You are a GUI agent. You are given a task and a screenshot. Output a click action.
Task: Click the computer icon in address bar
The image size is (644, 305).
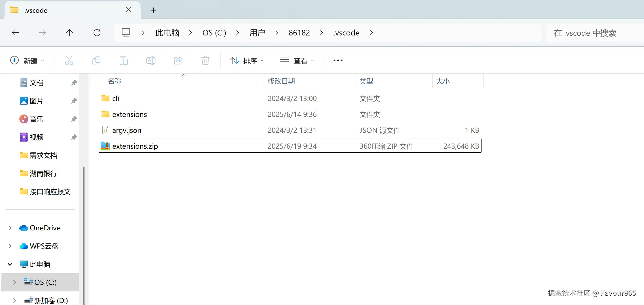pos(126,32)
